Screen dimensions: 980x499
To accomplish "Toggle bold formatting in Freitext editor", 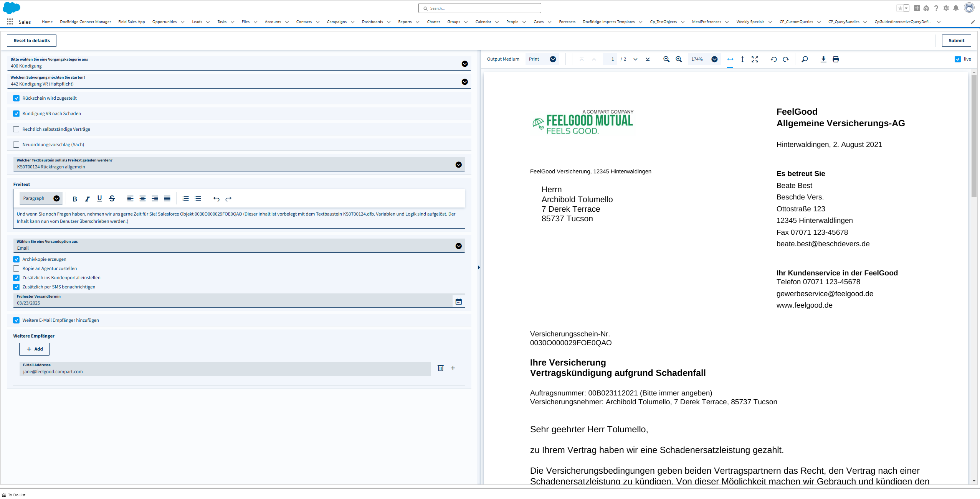I will [75, 199].
